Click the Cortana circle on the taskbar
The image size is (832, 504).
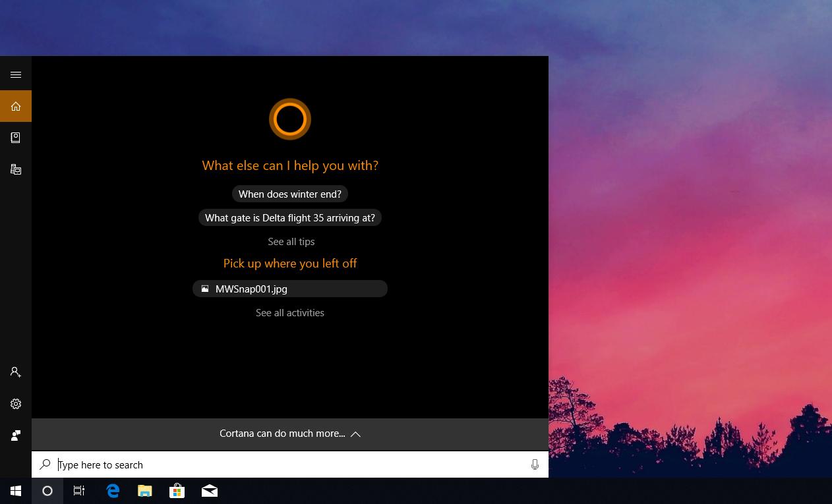pyautogui.click(x=47, y=491)
